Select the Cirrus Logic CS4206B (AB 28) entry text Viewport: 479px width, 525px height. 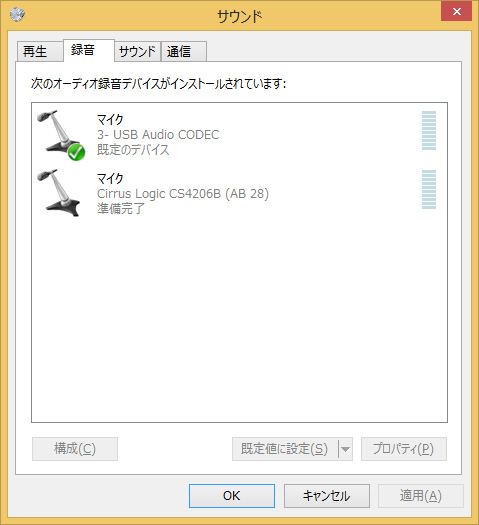pos(183,194)
